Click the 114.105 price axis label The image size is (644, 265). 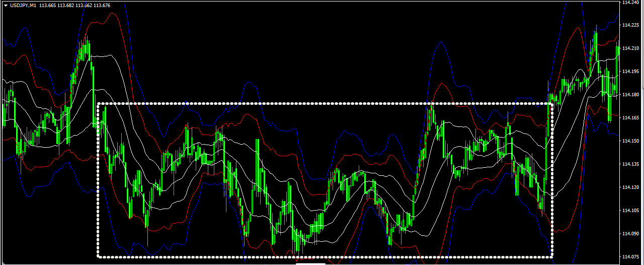click(630, 211)
